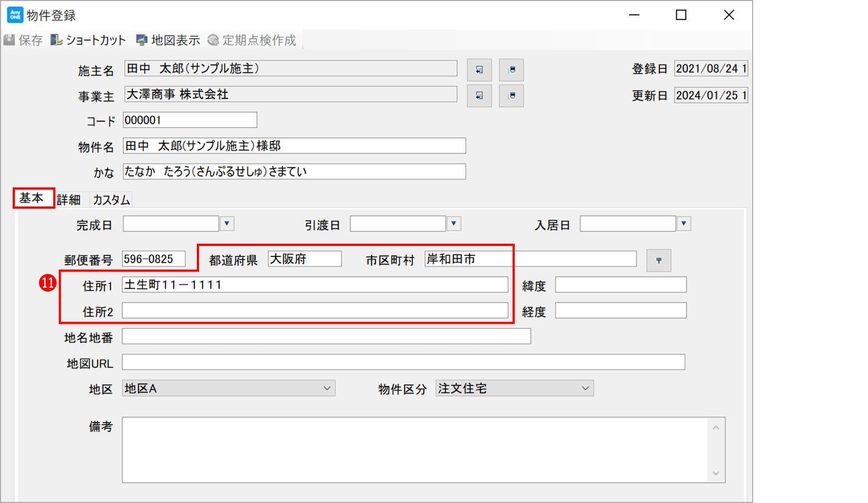Click the first icon button beside 事業主
The width and height of the screenshot is (868, 503).
pyautogui.click(x=479, y=96)
